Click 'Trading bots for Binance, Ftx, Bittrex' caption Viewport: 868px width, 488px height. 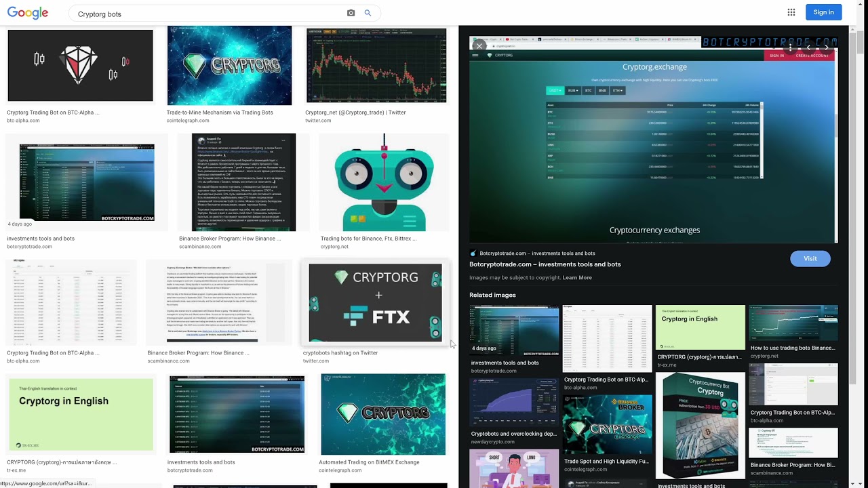[368, 239]
